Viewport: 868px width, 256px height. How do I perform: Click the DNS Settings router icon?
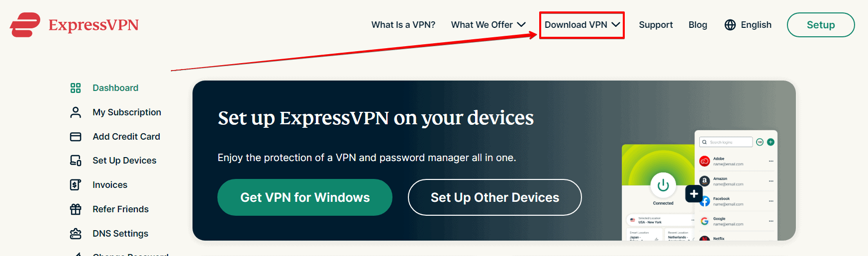pos(76,234)
